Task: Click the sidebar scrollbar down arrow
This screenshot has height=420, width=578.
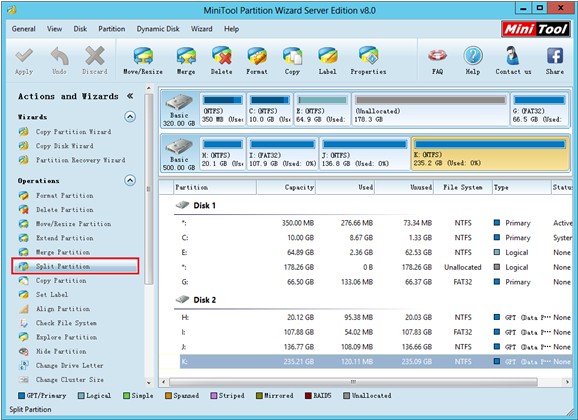Action: click(149, 382)
